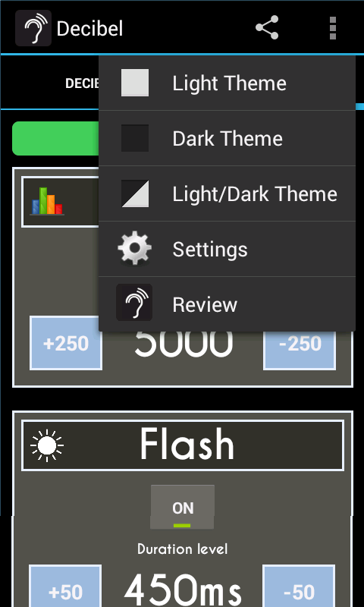Viewport: 364px width, 607px height.
Task: Click the half light/dark theme icon
Action: point(135,193)
